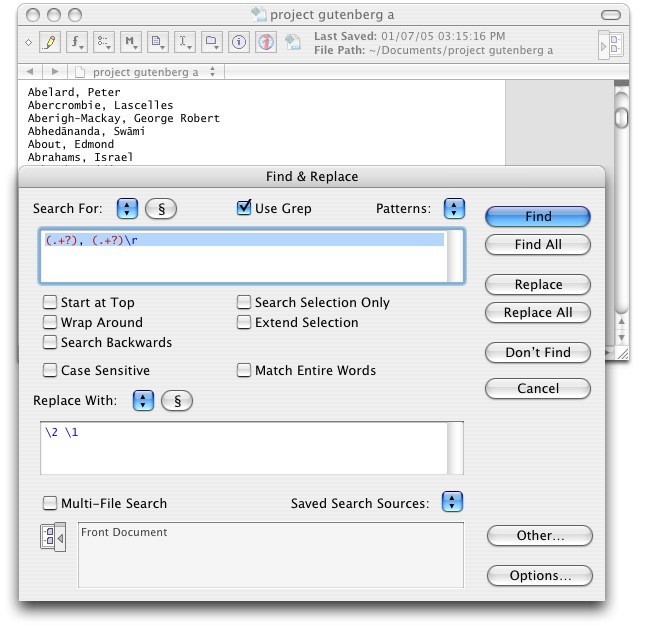648x629 pixels.
Task: Open the folder path toolbar menu
Action: pyautogui.click(x=212, y=42)
